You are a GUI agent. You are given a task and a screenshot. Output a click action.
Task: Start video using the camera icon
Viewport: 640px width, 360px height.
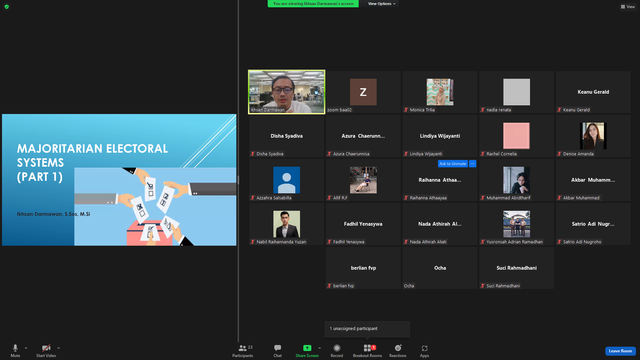(46, 348)
